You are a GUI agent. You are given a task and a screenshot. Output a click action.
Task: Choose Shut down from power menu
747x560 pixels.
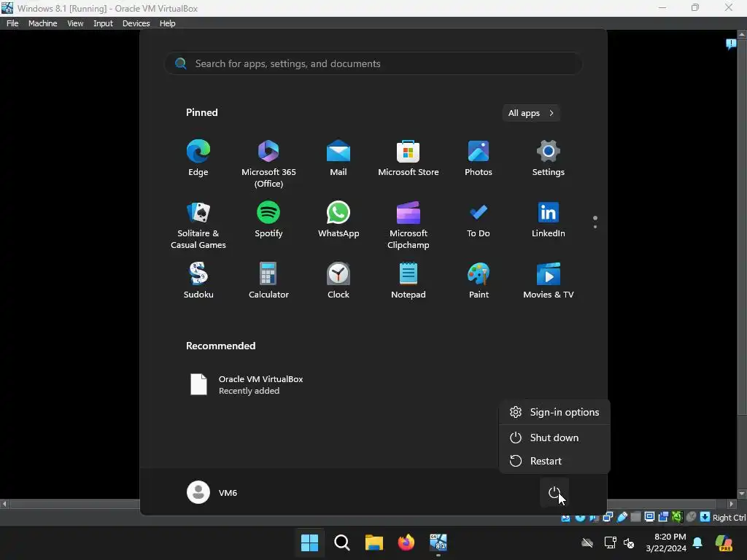554,437
